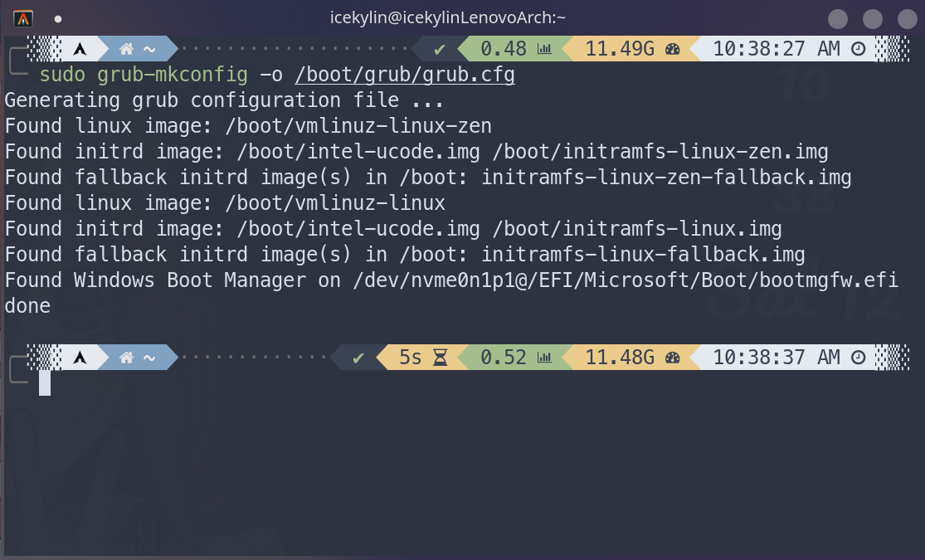Click the Arch logo beside the grub-mkconfig command prompt
This screenshot has width=925, height=560.
80,49
